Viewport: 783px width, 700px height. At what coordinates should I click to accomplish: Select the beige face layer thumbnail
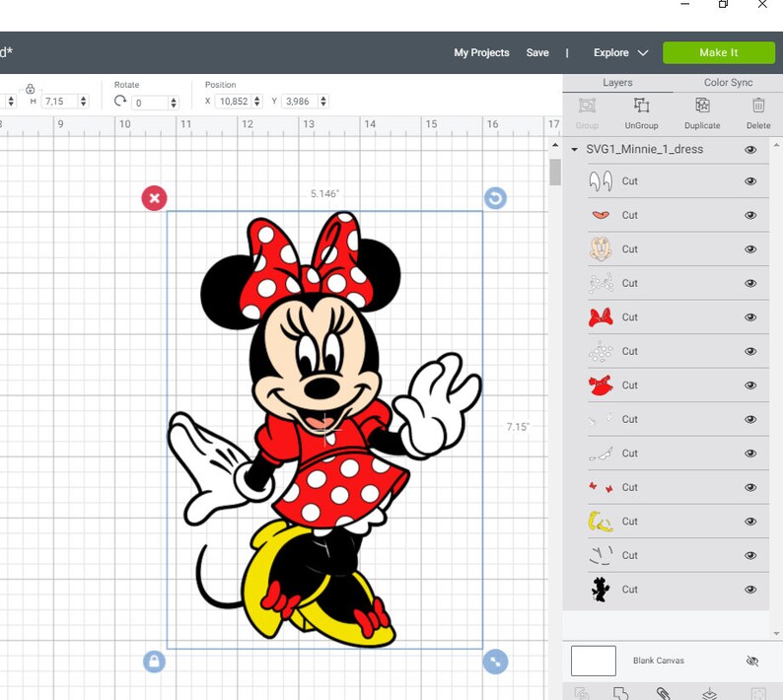click(x=601, y=249)
